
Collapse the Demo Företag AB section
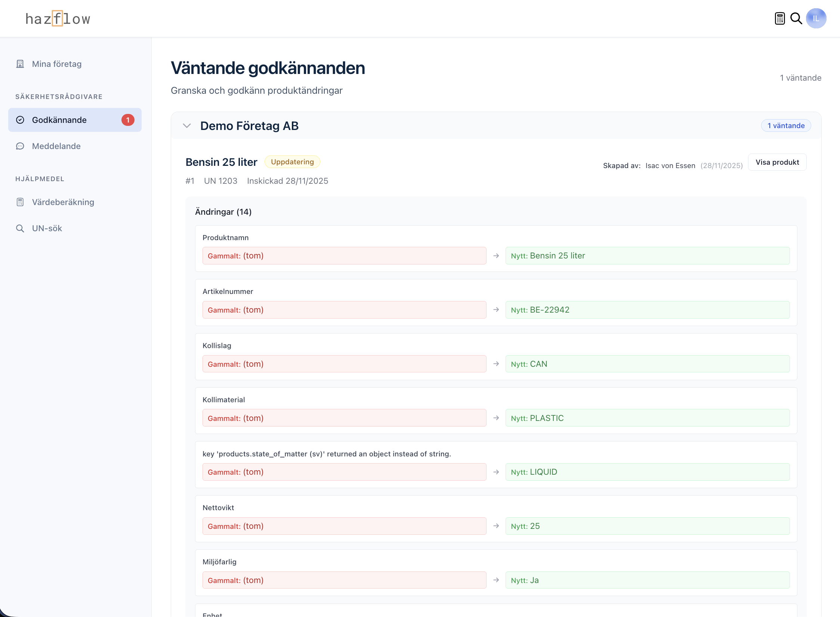[x=187, y=126]
